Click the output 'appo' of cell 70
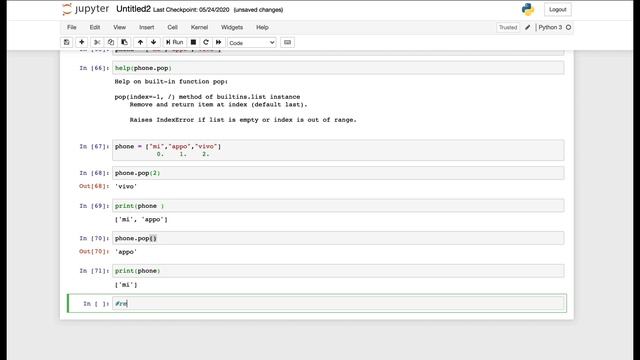640x360 pixels. pos(126,252)
